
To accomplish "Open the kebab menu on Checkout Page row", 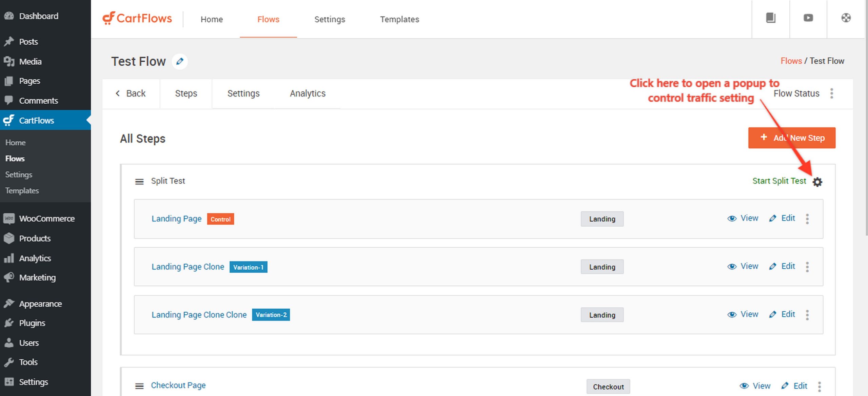I will (820, 386).
